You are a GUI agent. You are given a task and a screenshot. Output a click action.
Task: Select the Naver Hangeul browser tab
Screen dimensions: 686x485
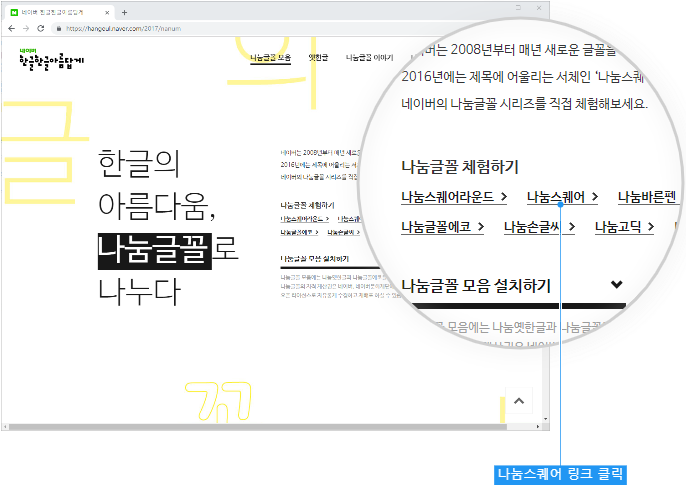[x=59, y=12]
